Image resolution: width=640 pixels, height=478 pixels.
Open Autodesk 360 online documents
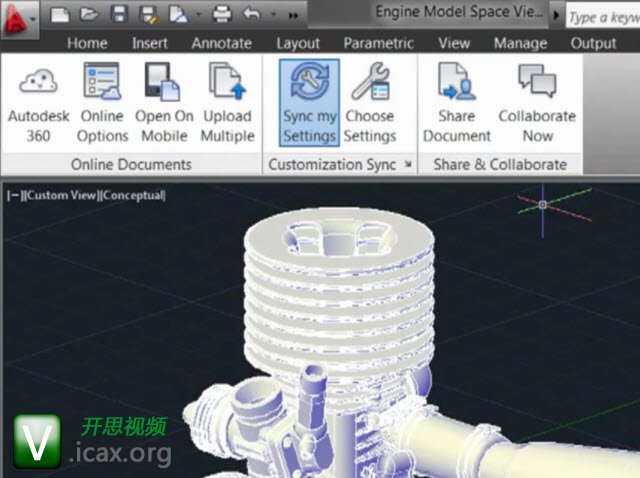39,102
